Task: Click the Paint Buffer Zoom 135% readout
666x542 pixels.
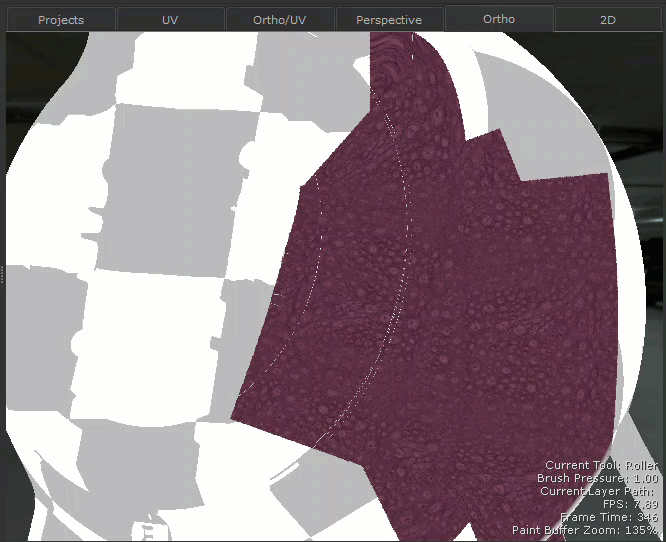Action: [x=585, y=530]
